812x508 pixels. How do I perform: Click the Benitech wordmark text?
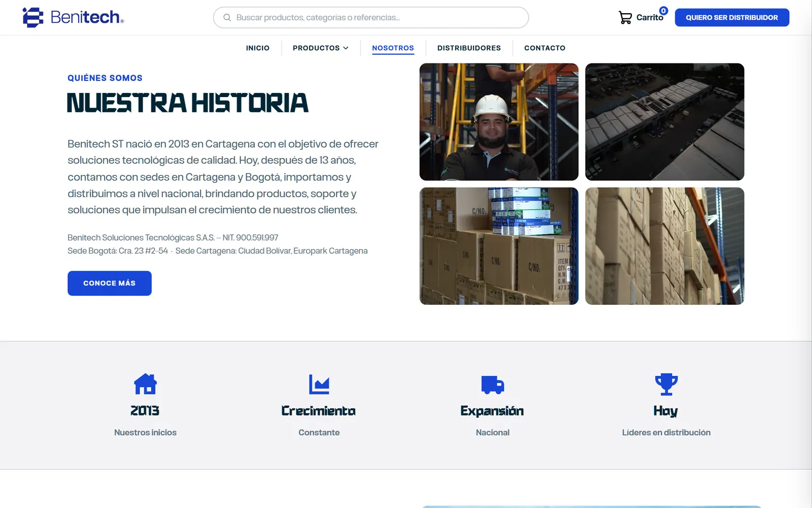click(x=87, y=17)
